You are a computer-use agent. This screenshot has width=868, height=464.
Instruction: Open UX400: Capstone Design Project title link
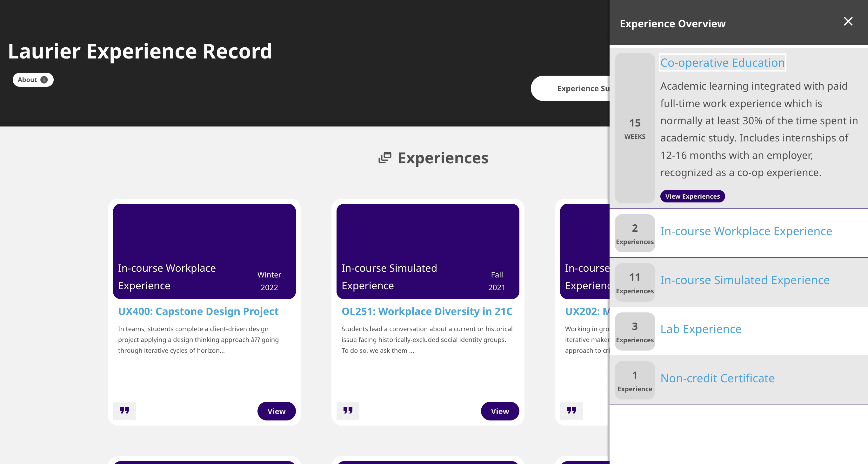[x=198, y=311]
